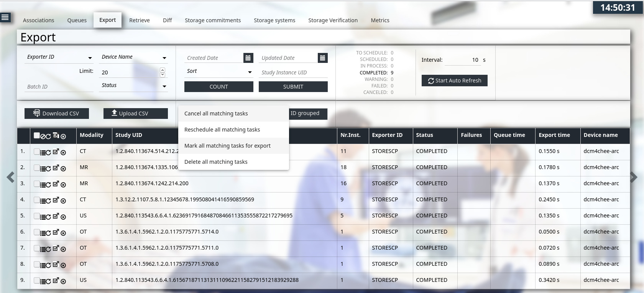Image resolution: width=644 pixels, height=293 pixels.
Task: Mark row 4 task for export icon
Action: tap(56, 200)
